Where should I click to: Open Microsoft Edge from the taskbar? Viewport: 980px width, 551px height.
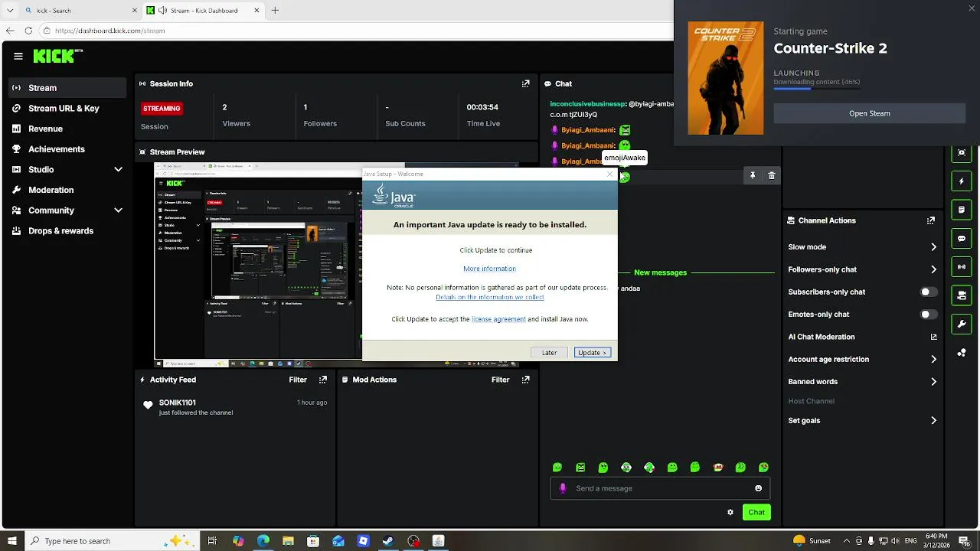(263, 541)
